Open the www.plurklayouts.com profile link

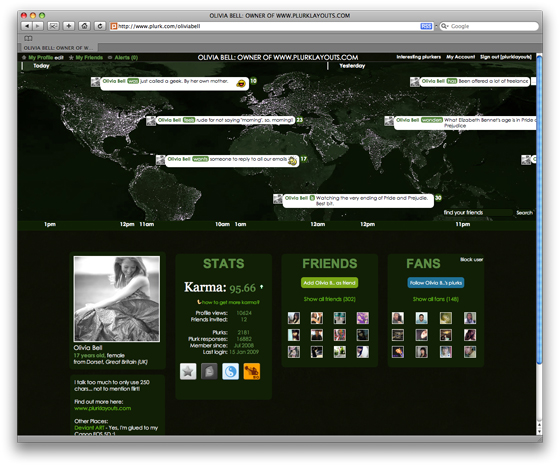102,408
